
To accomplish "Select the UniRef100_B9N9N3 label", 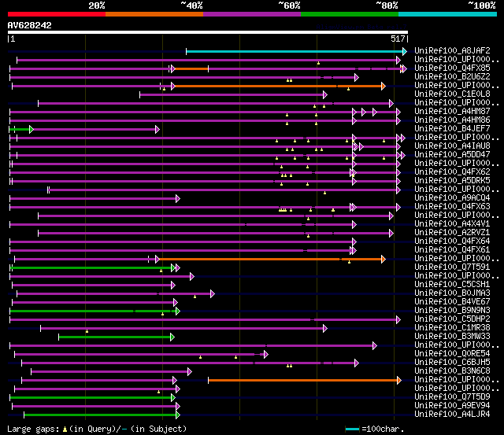I will [452, 311].
